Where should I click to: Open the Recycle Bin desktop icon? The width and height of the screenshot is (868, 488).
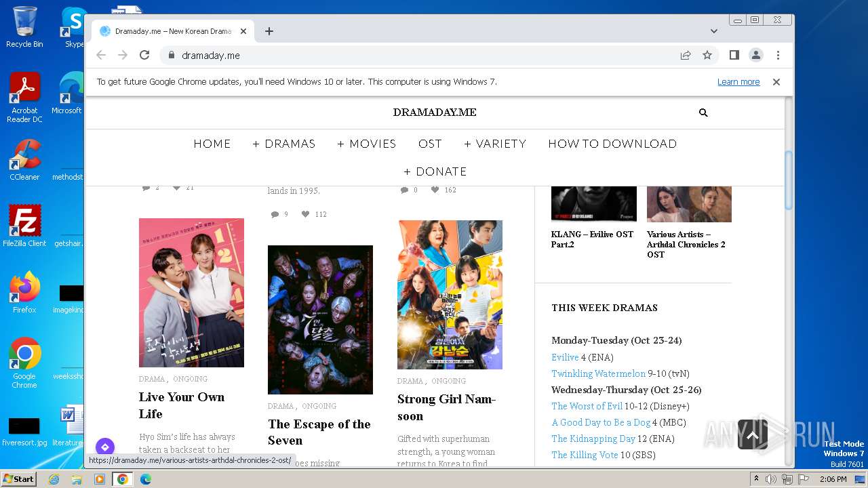(x=24, y=27)
